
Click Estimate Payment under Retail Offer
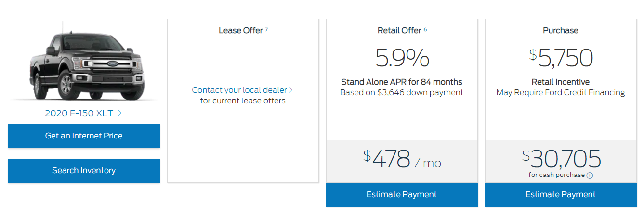point(402,195)
